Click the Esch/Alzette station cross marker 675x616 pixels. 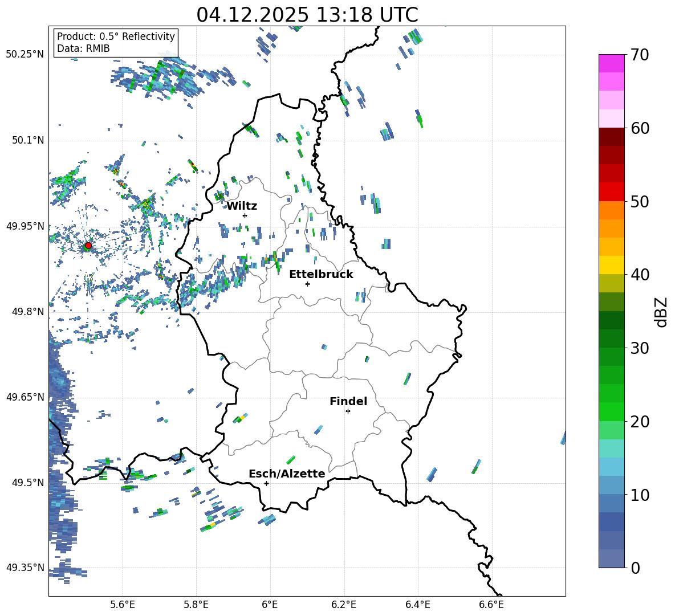click(x=266, y=483)
